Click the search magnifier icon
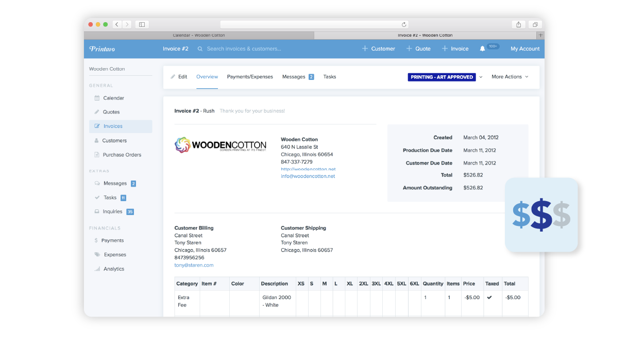 [x=200, y=48]
